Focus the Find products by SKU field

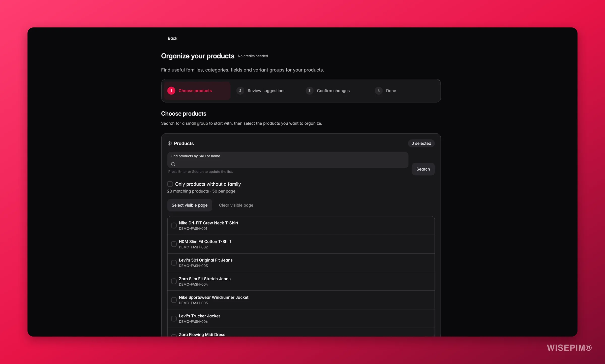click(288, 160)
